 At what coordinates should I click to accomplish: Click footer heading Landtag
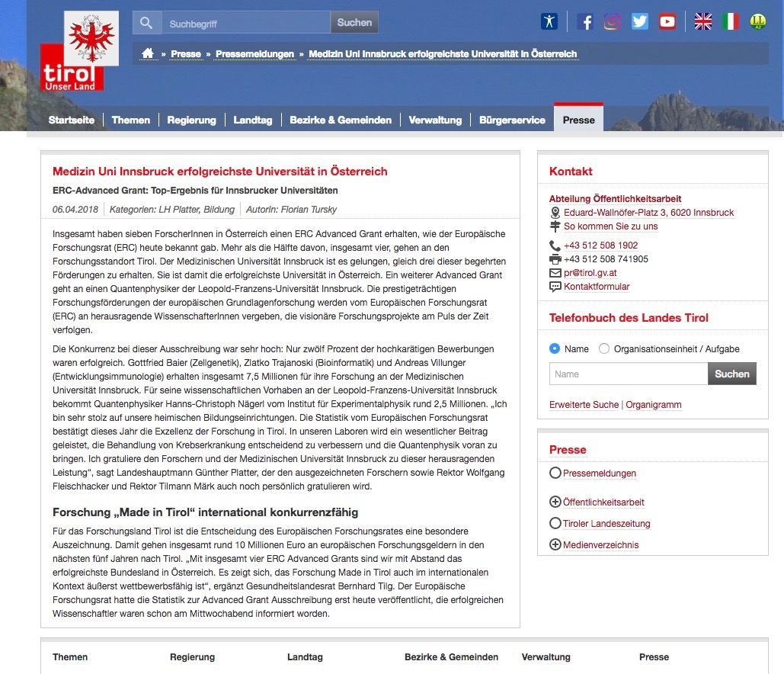point(305,657)
